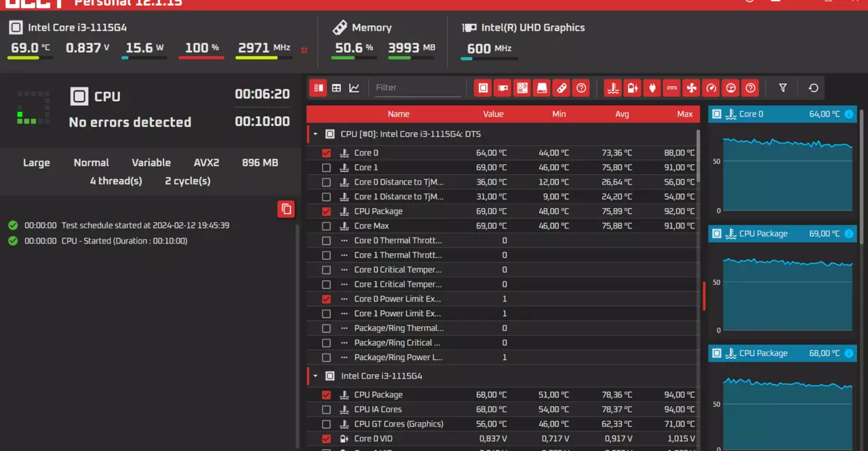Uncheck CPU Package checkbox with 69,00 °C value
The height and width of the screenshot is (451, 868).
(326, 212)
